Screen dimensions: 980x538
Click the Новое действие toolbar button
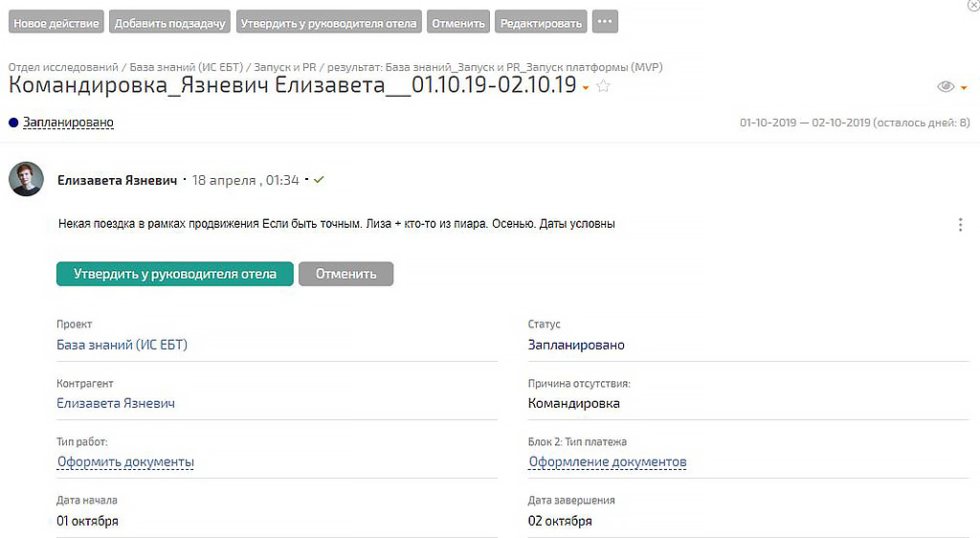tap(56, 23)
